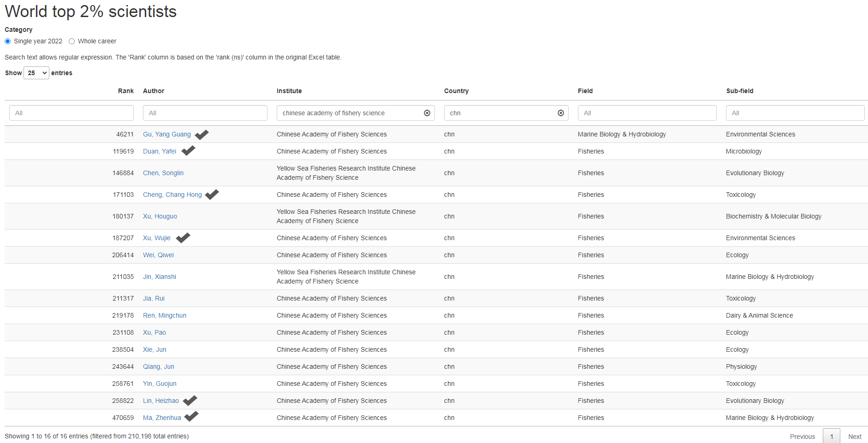
Task: Click Yellow Sea Fisheries institute in Chen Songlin row
Action: pyautogui.click(x=346, y=173)
